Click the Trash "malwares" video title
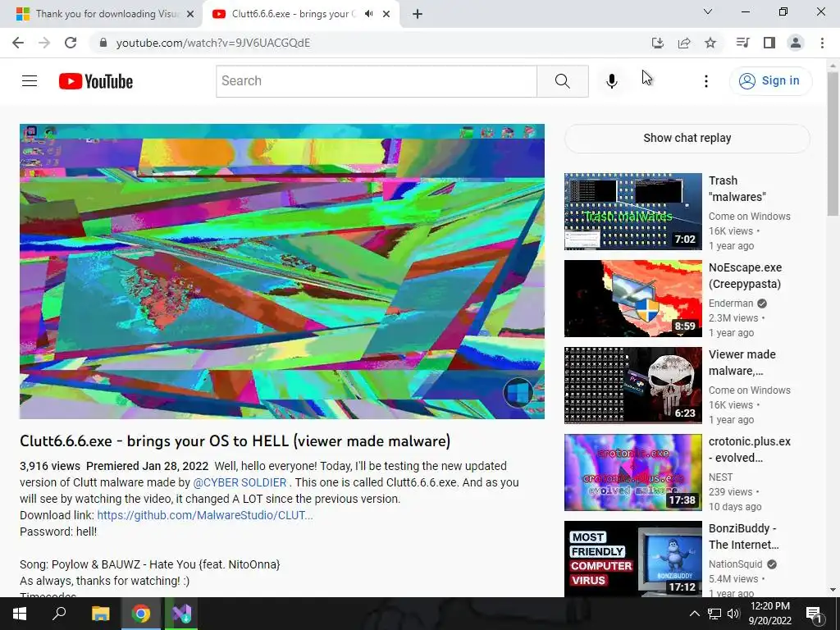Screen dimensions: 840x630 point(737,189)
